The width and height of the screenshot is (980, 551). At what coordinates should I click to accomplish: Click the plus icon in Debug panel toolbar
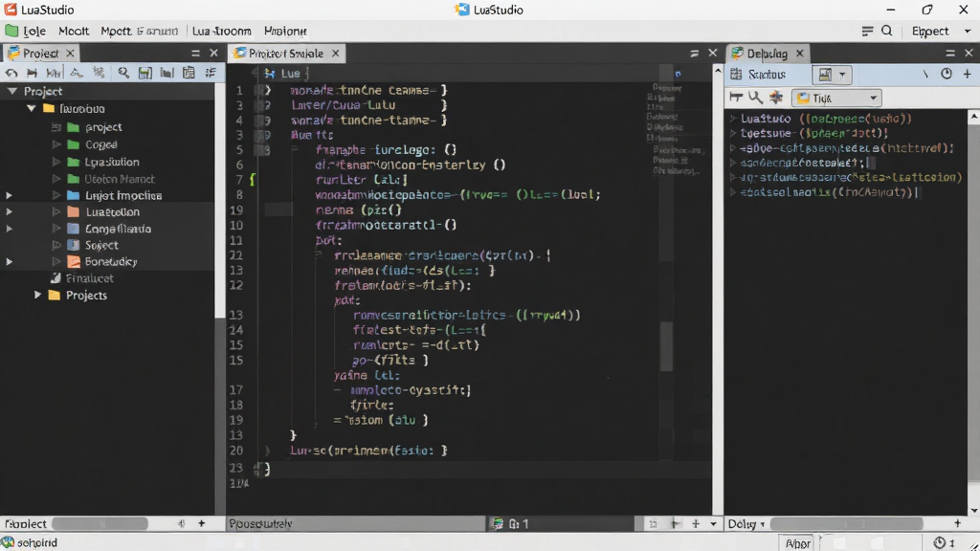(x=967, y=74)
